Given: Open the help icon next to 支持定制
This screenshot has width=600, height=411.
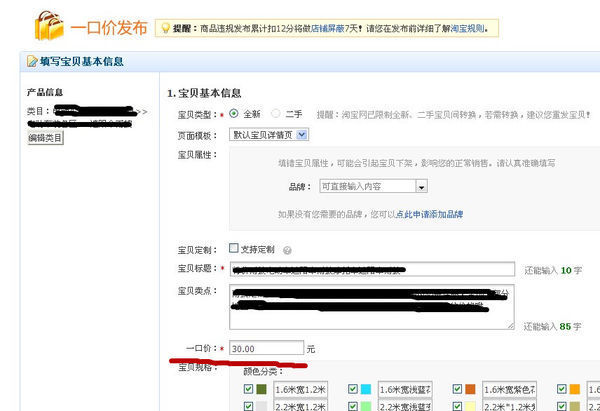Looking at the screenshot, I should click(x=287, y=250).
